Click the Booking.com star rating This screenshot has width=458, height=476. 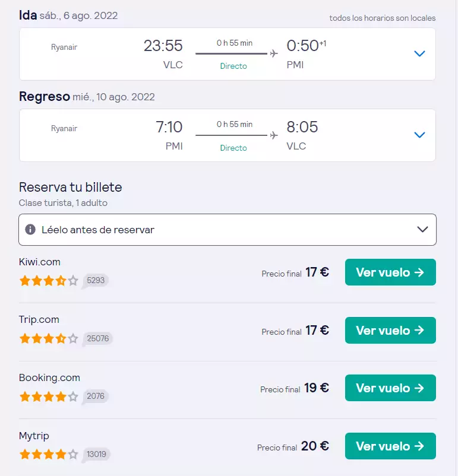49,396
